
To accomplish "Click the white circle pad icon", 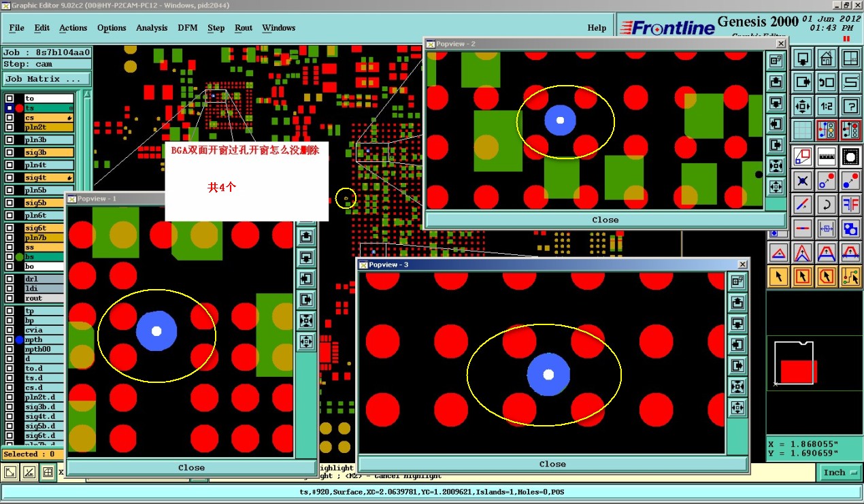I will point(850,157).
